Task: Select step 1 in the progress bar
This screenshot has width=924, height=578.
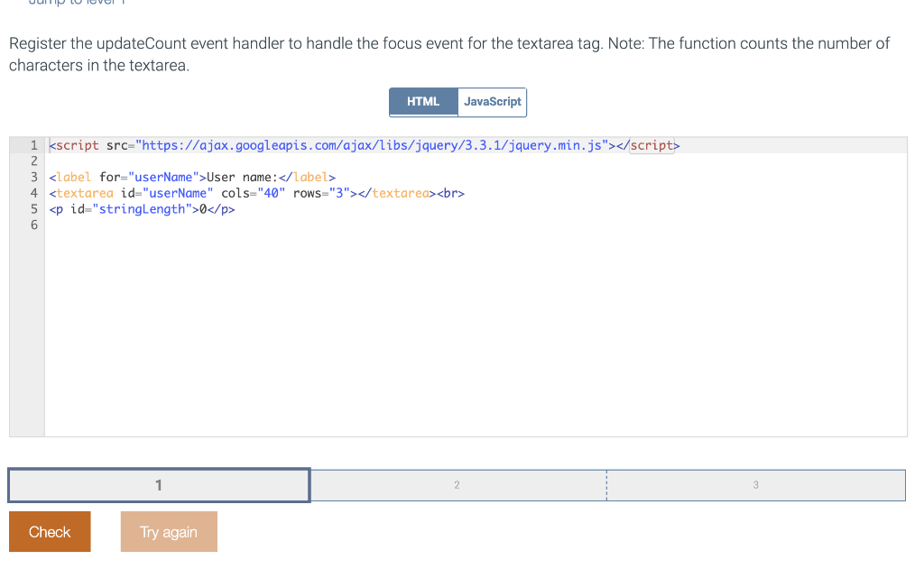Action: point(158,484)
